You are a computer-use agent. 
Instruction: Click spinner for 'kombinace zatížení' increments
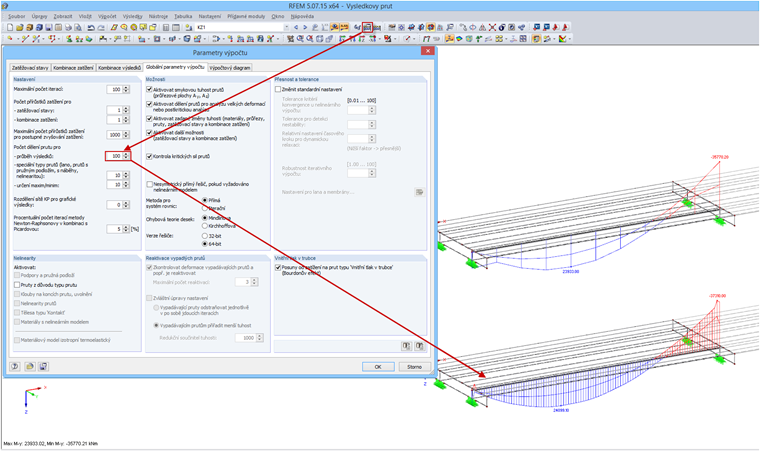[x=126, y=119]
